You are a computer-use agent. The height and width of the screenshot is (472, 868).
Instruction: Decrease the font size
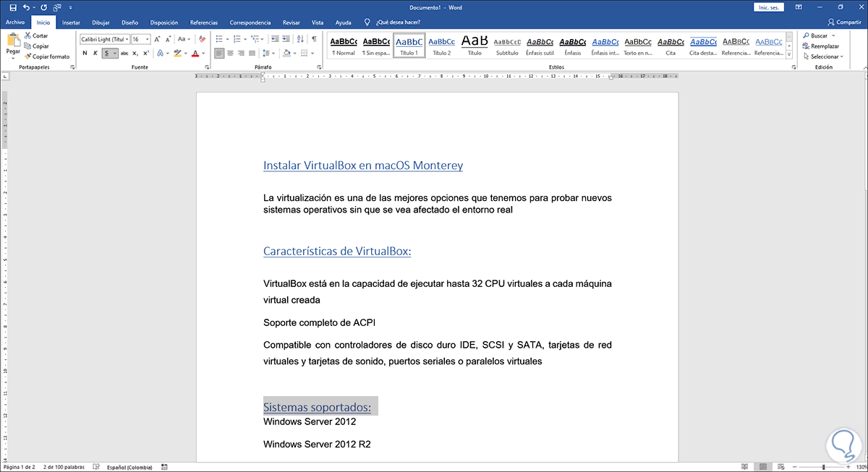[169, 39]
